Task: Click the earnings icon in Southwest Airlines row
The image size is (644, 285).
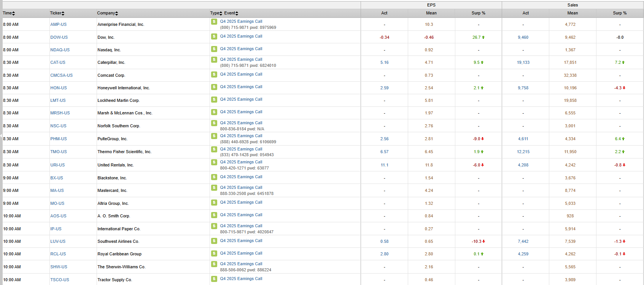Action: click(x=214, y=241)
